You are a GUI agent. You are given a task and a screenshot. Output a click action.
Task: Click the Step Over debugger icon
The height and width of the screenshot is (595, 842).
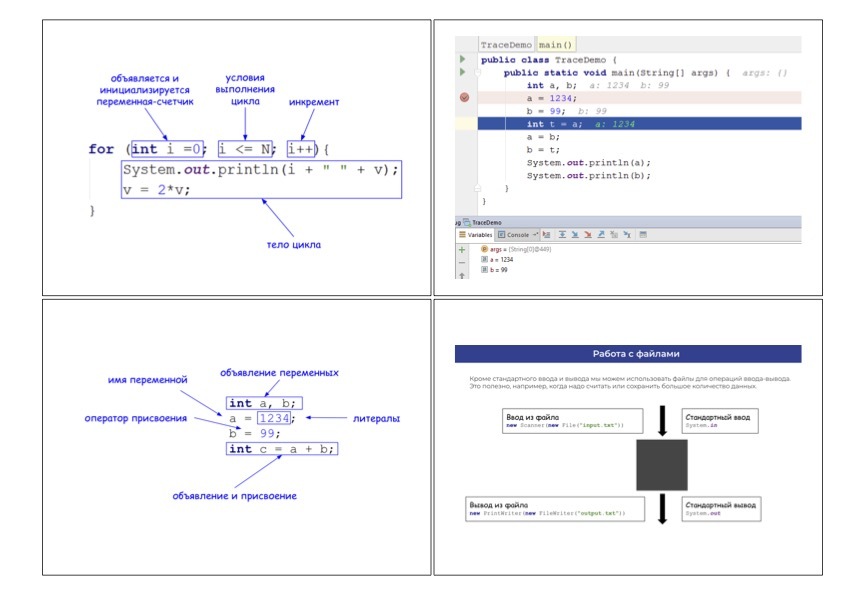click(x=562, y=235)
